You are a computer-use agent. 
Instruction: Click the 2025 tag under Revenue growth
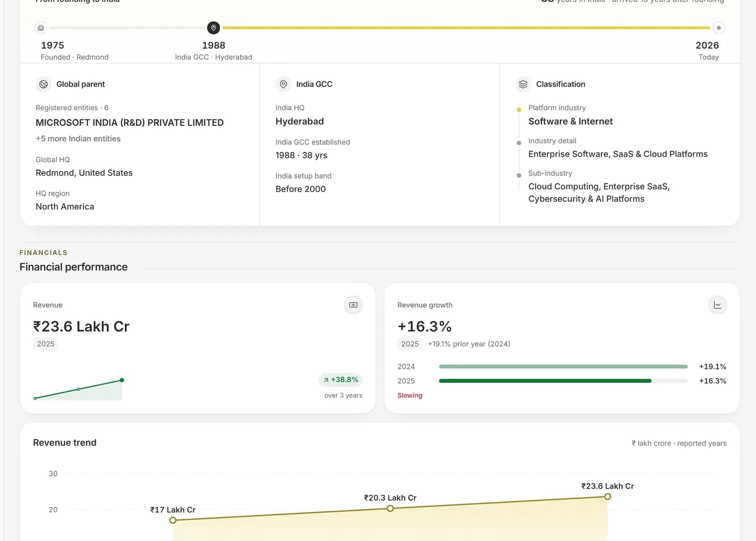click(x=410, y=344)
